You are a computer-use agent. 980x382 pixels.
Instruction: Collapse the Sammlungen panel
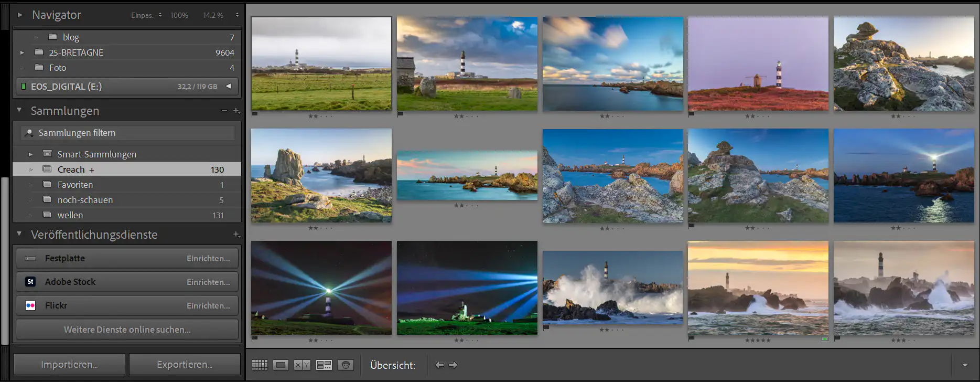click(19, 110)
